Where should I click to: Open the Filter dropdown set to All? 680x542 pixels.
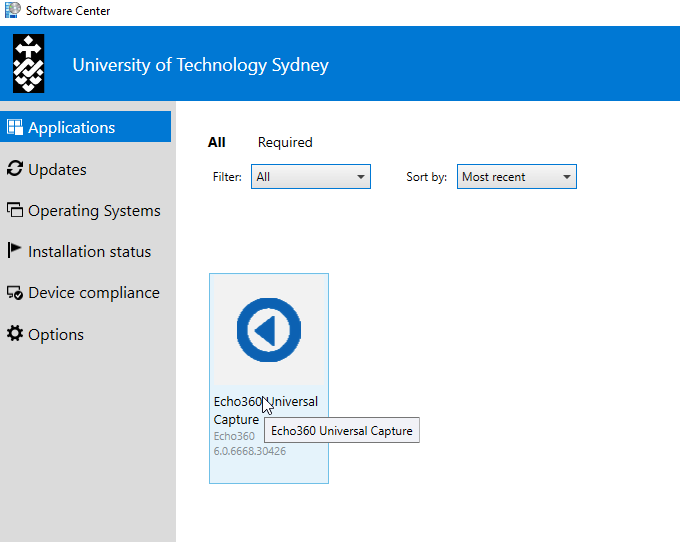point(311,176)
